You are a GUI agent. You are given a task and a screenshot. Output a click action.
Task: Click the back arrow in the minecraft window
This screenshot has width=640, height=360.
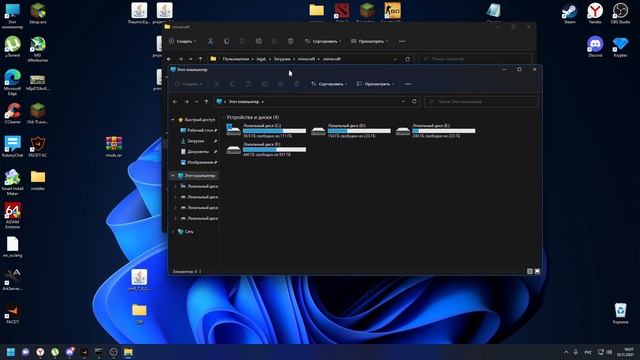click(x=169, y=59)
